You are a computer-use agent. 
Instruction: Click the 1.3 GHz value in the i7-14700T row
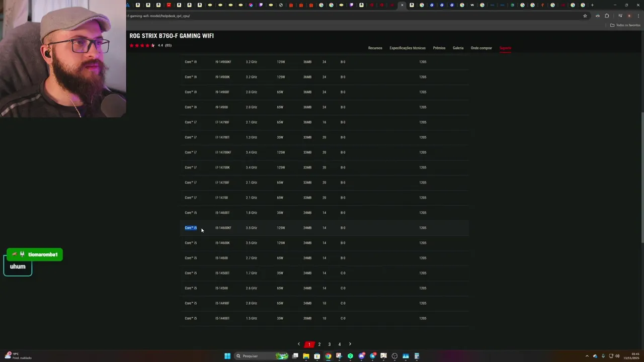252,137
